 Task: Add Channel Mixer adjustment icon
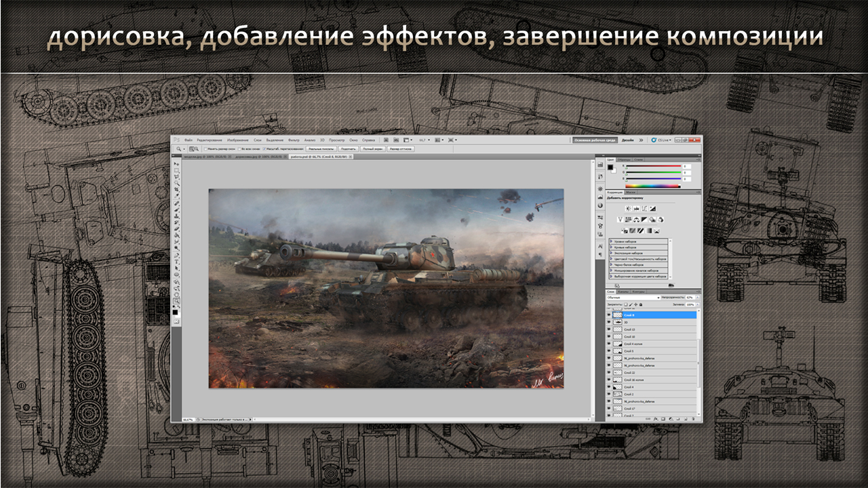click(660, 220)
